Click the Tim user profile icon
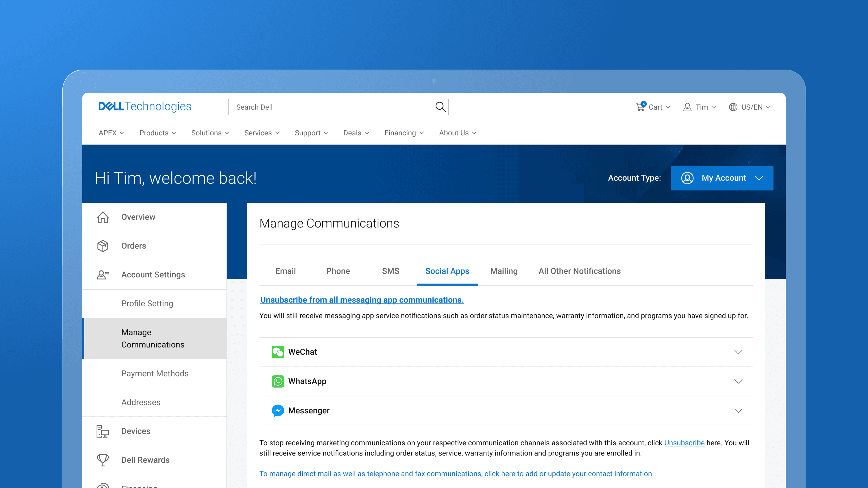The height and width of the screenshot is (488, 868). tap(687, 107)
